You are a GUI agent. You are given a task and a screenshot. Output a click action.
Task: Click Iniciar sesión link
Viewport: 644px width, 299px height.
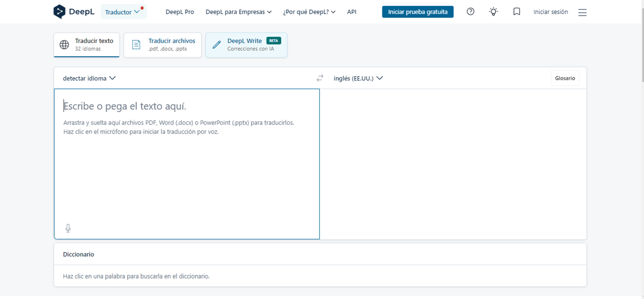[551, 12]
